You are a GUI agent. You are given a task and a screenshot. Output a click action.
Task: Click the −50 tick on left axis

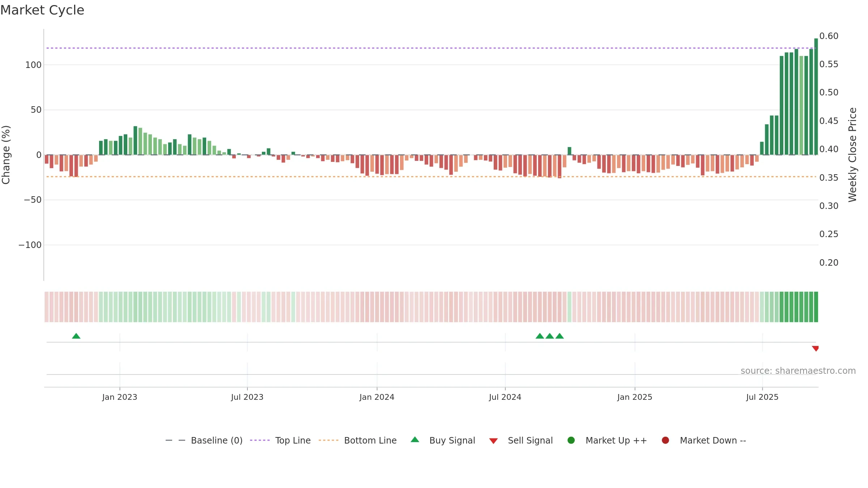click(x=33, y=200)
